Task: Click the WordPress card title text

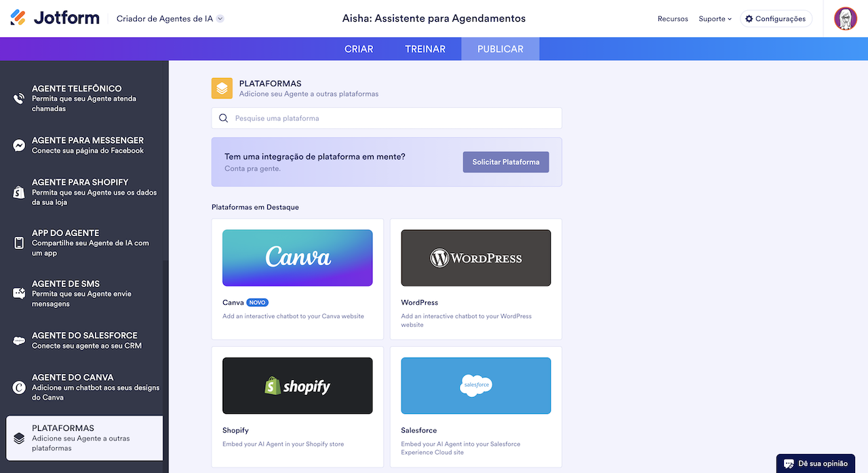Action: (x=420, y=303)
